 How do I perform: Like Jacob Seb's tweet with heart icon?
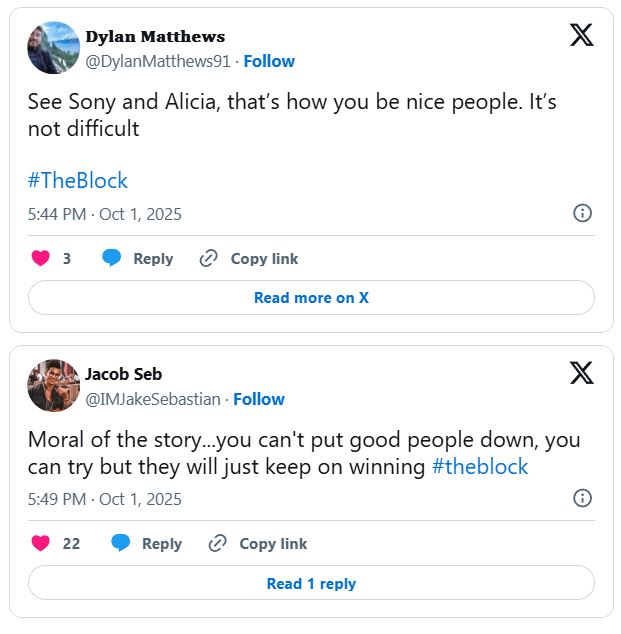41,543
